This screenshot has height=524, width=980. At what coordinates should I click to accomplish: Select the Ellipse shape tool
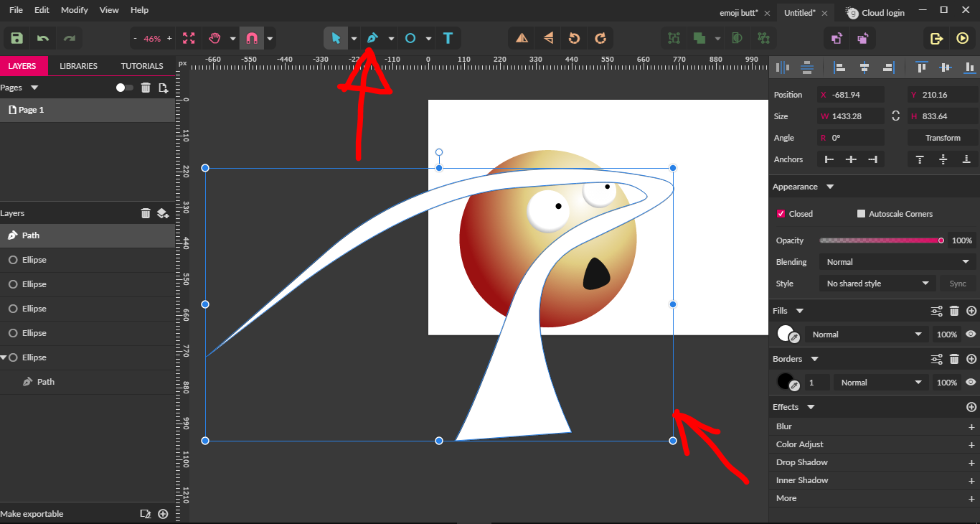pyautogui.click(x=410, y=38)
